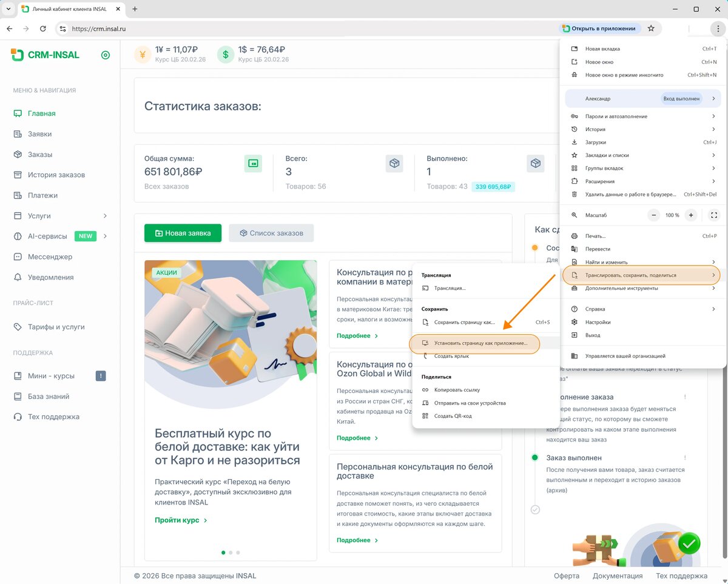Click Копировать ссылку link icon
This screenshot has height=584, width=728.
point(425,390)
